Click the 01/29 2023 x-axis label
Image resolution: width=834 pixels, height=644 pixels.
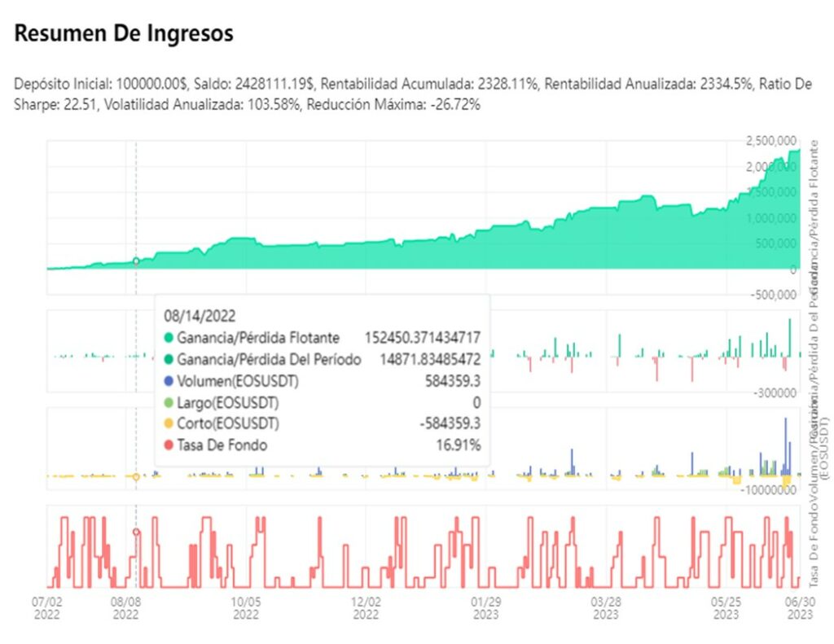(485, 608)
